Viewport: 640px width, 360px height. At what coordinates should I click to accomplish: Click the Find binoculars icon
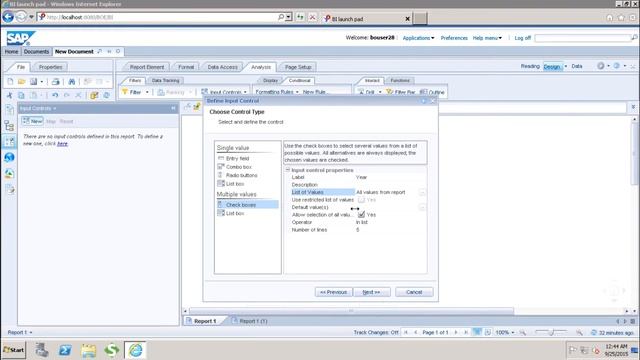click(72, 82)
